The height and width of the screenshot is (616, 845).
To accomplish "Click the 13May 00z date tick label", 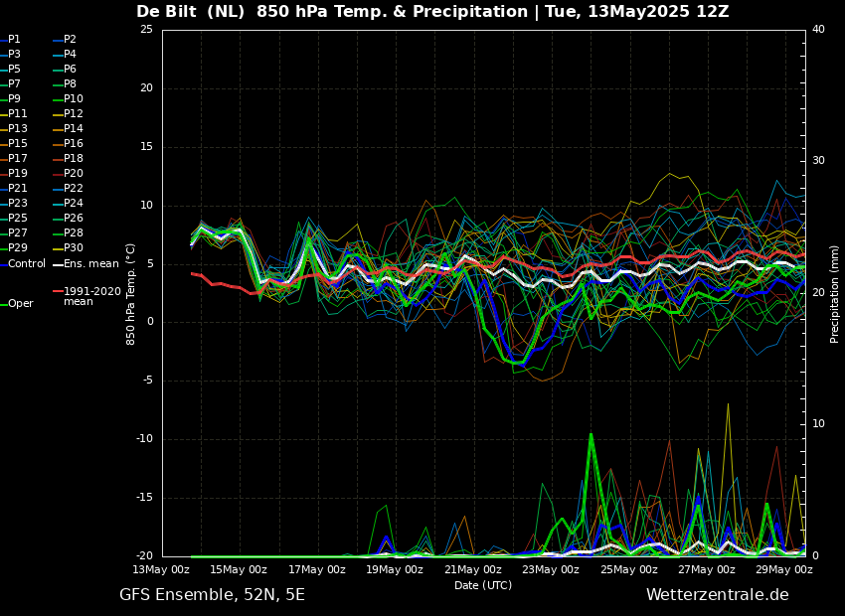I will tap(161, 570).
